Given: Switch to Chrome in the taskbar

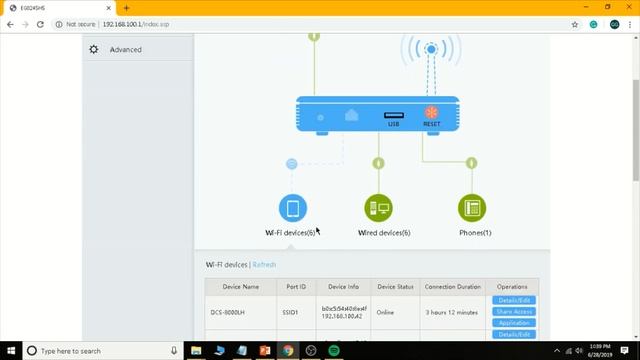Looking at the screenshot, I should (288, 351).
